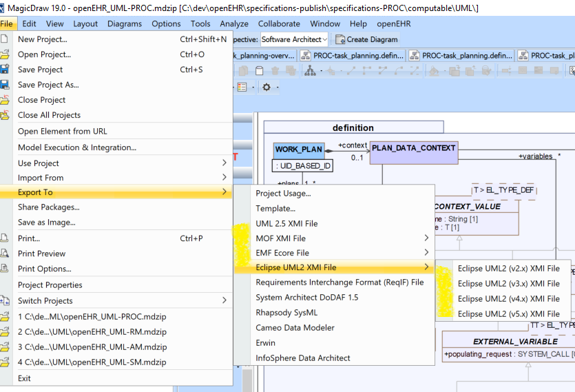575x392 pixels.
Task: Click the openEHR_UML-RM.mdzip recent file folder icon
Action: tap(5, 332)
